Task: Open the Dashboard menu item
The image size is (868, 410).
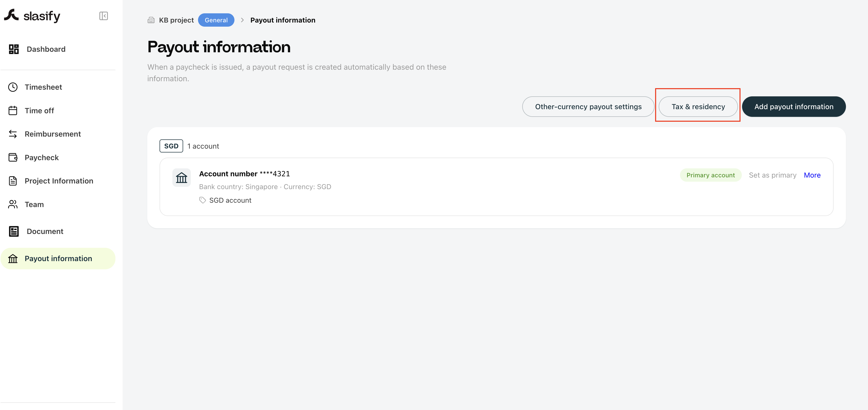Action: [58, 49]
